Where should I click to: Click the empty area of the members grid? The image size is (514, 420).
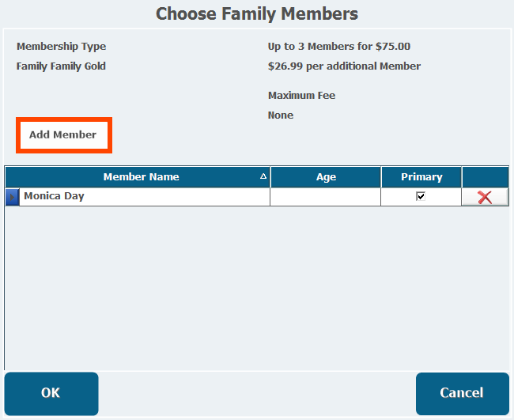pos(257,289)
